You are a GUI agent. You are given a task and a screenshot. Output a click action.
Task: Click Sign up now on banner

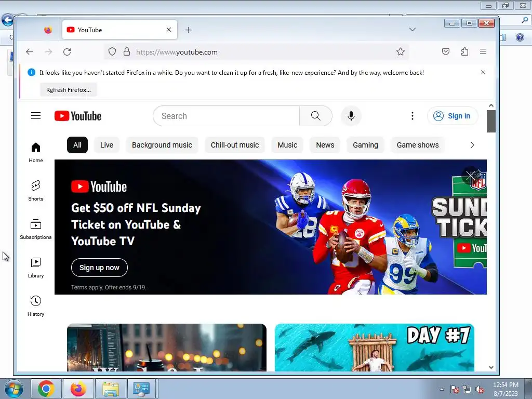click(99, 268)
